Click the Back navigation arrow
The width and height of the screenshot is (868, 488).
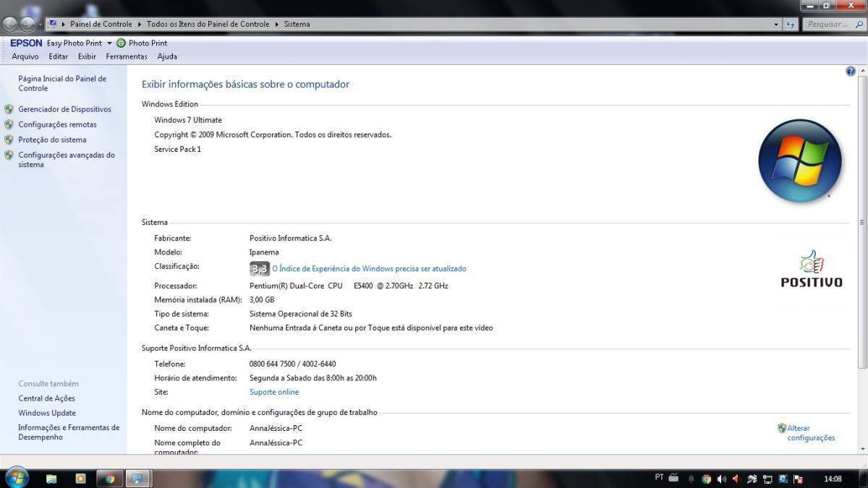[10, 24]
